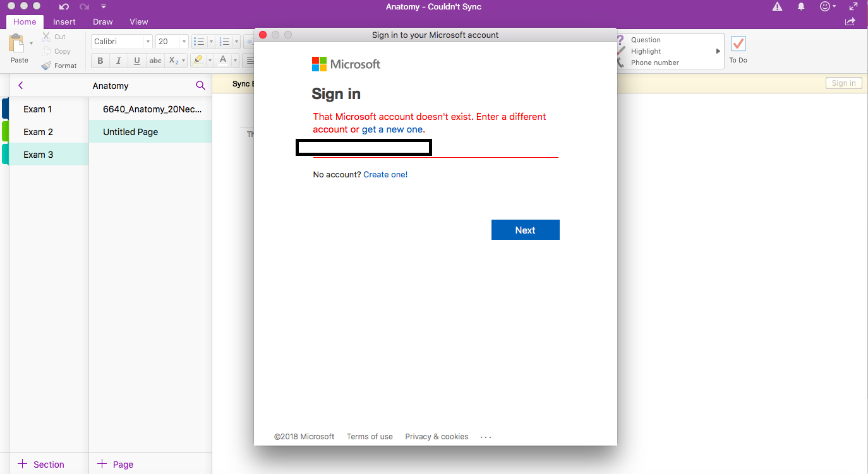
Task: Open the Exam 1 section
Action: 49,109
